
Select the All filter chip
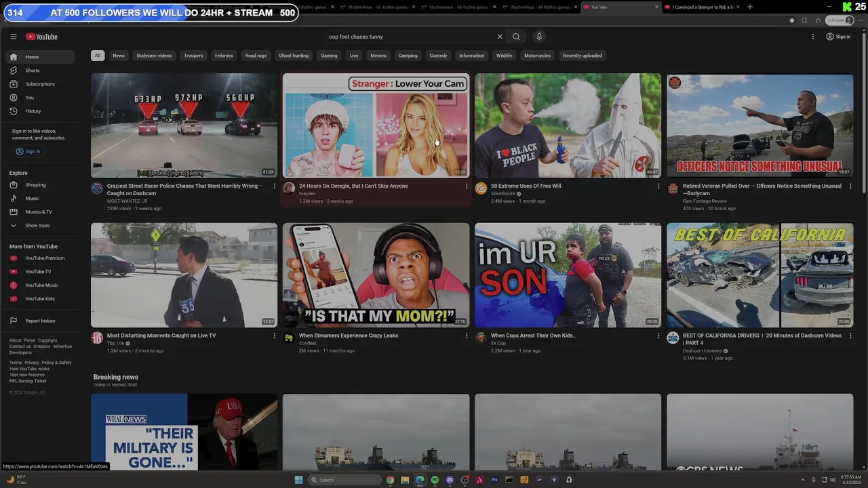[x=98, y=56]
